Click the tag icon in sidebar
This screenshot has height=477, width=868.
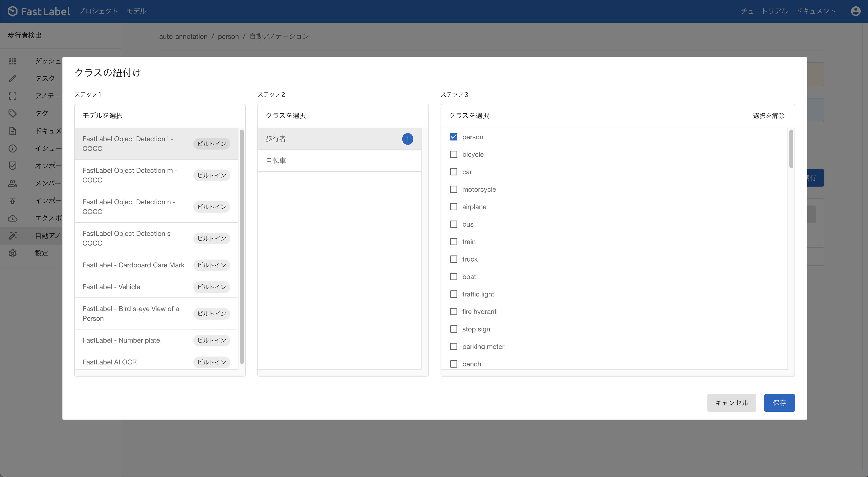12,113
